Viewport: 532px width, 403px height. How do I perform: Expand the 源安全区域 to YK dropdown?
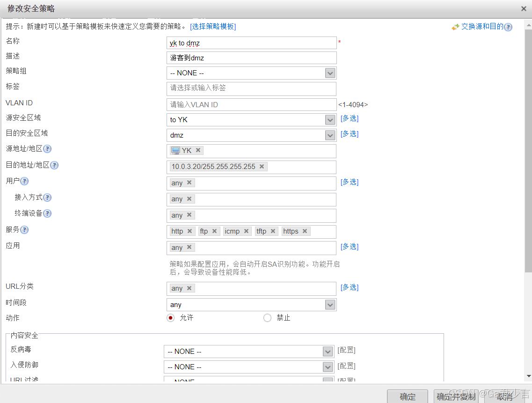(330, 119)
